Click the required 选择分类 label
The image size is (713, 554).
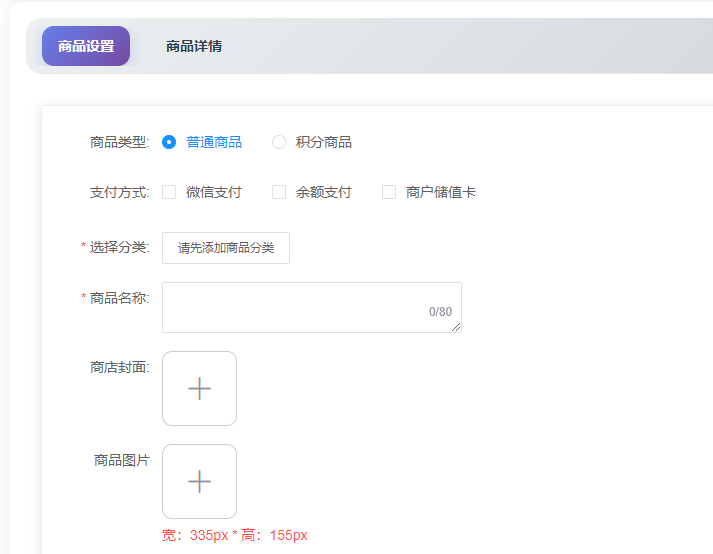[x=118, y=247]
